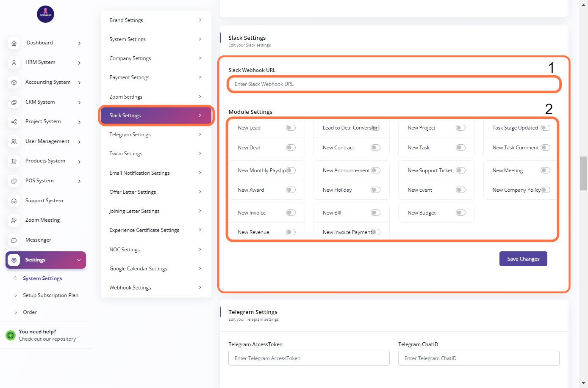Focus the Slack Webhook URL input field

click(394, 84)
